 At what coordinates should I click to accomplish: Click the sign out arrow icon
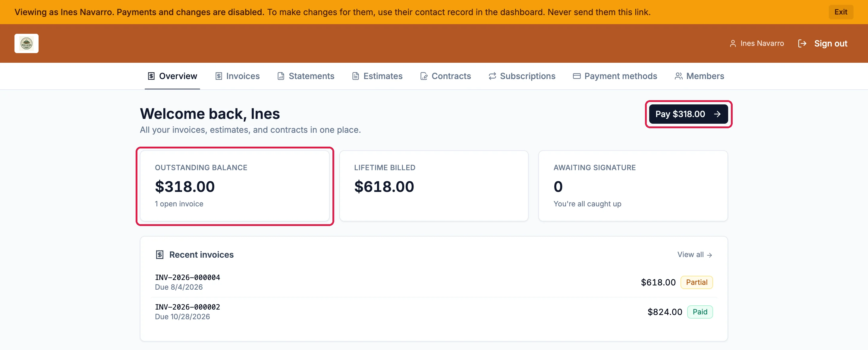tap(802, 43)
